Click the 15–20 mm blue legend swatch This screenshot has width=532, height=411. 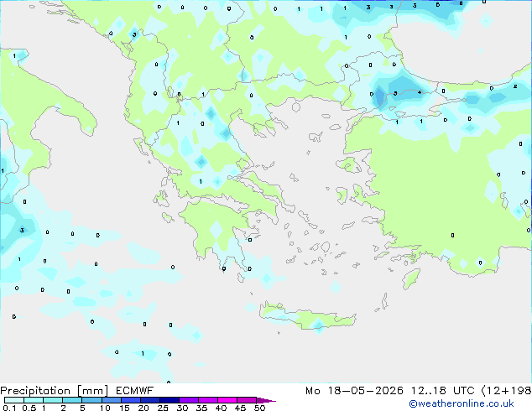[131, 400]
